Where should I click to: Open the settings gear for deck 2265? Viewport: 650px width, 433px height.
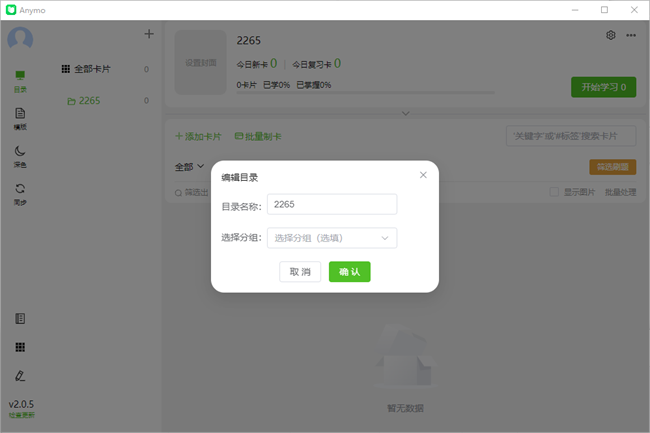tap(611, 35)
